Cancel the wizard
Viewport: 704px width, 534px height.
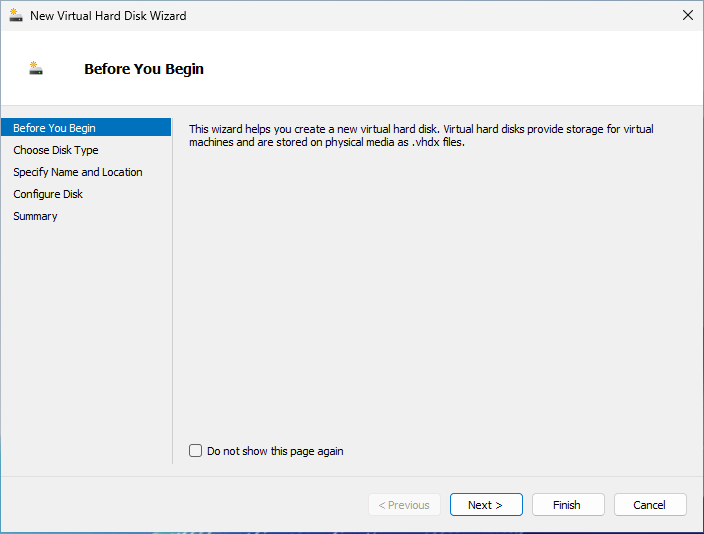point(650,505)
